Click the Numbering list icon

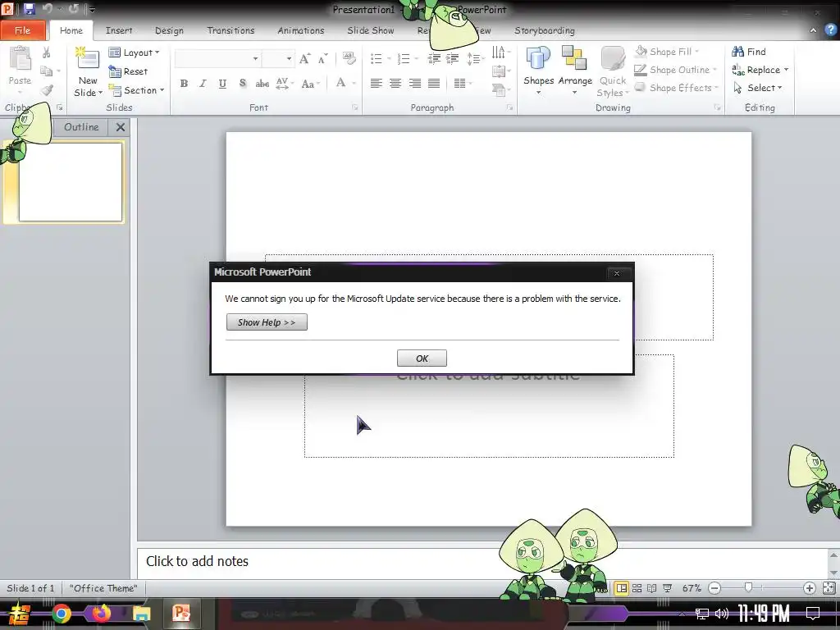(404, 58)
